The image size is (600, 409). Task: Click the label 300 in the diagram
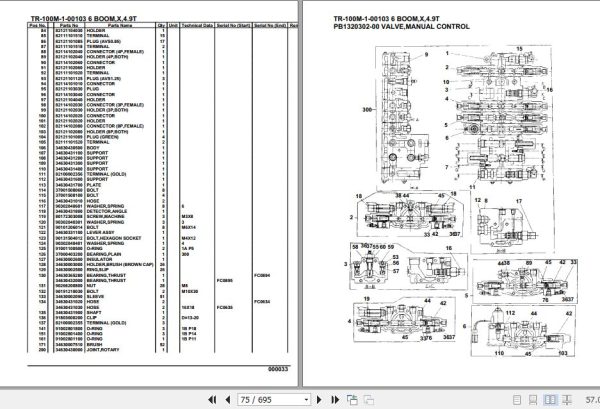coord(367,110)
